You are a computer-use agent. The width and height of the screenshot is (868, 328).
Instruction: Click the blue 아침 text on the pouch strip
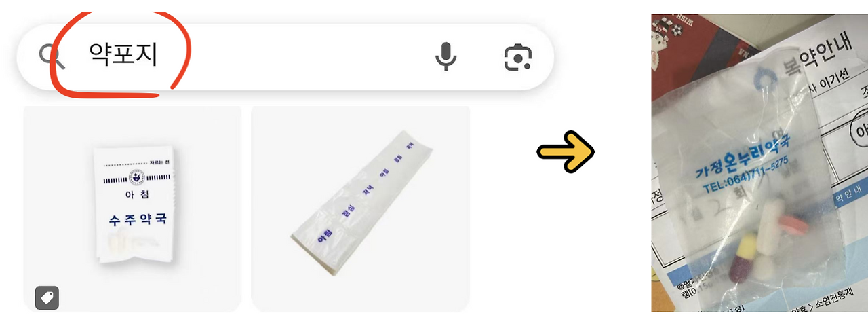pyautogui.click(x=323, y=235)
